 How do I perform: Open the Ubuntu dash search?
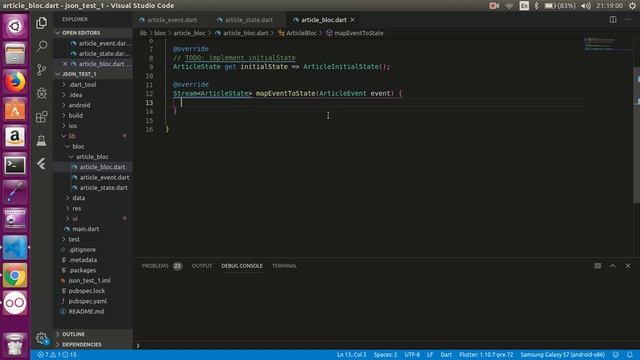point(15,26)
